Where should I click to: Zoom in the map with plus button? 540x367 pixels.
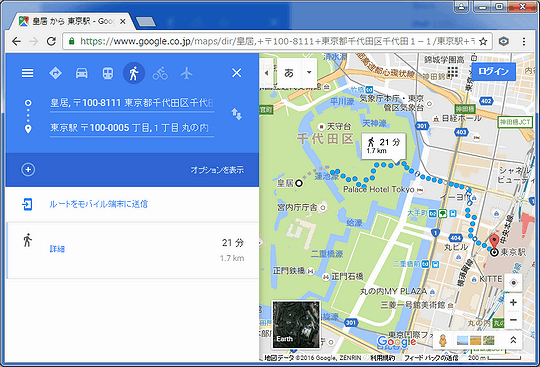pyautogui.click(x=513, y=303)
